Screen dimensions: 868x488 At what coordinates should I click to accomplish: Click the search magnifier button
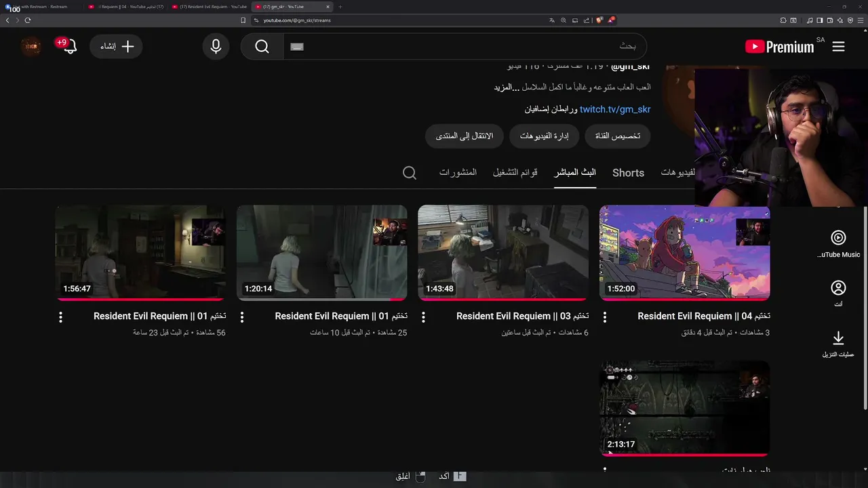pyautogui.click(x=262, y=46)
